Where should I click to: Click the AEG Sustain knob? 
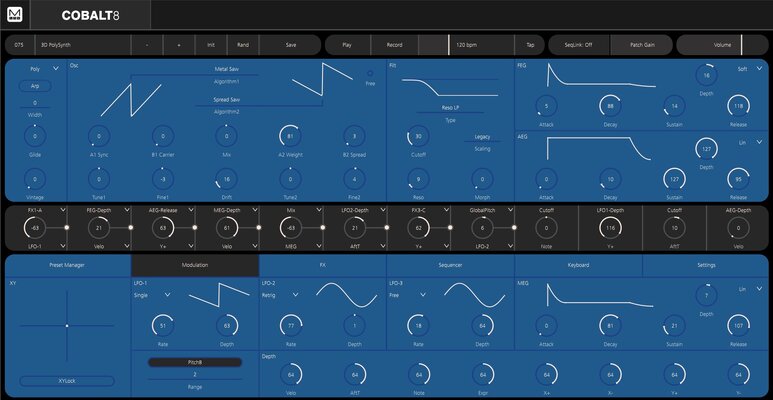[x=674, y=179]
